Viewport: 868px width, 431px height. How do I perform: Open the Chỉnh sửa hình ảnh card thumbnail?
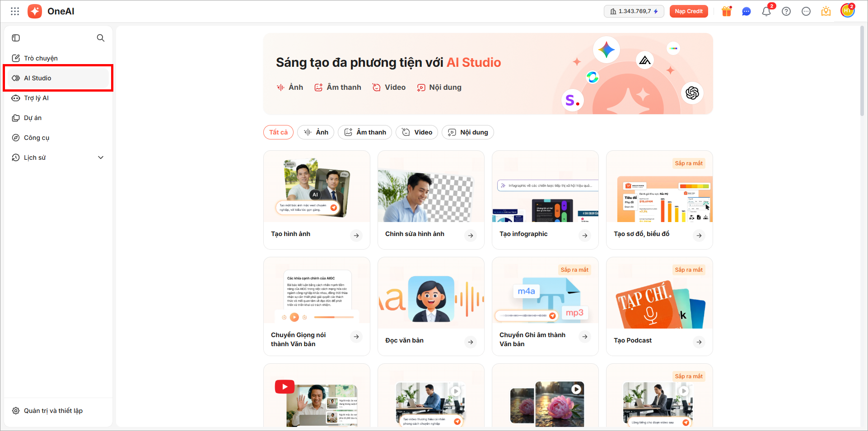(x=431, y=186)
